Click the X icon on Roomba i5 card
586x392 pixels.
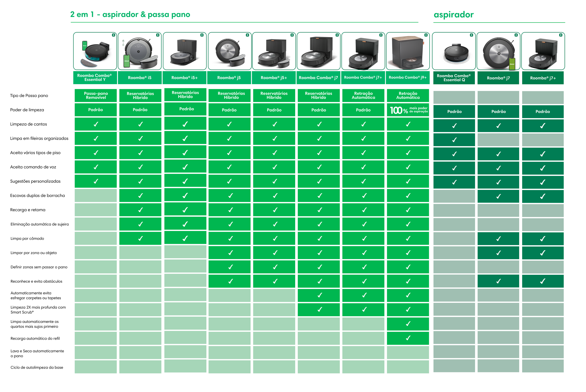158,35
